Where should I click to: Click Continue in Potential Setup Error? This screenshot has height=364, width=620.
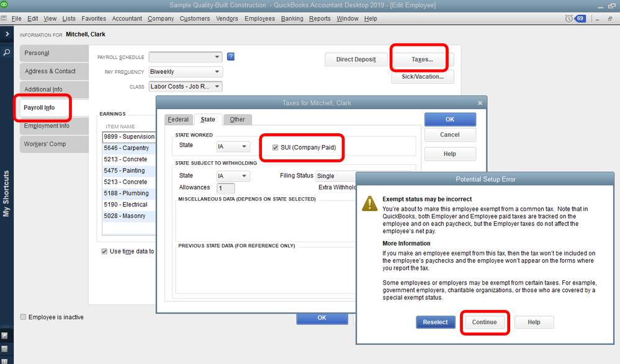point(484,322)
